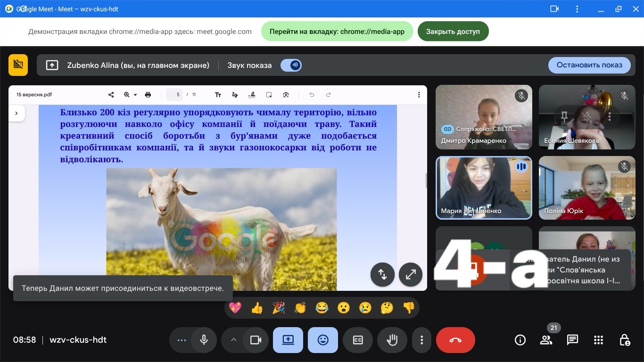Leave the call with red hang-up button
Viewport: 644px width, 362px height.
455,340
